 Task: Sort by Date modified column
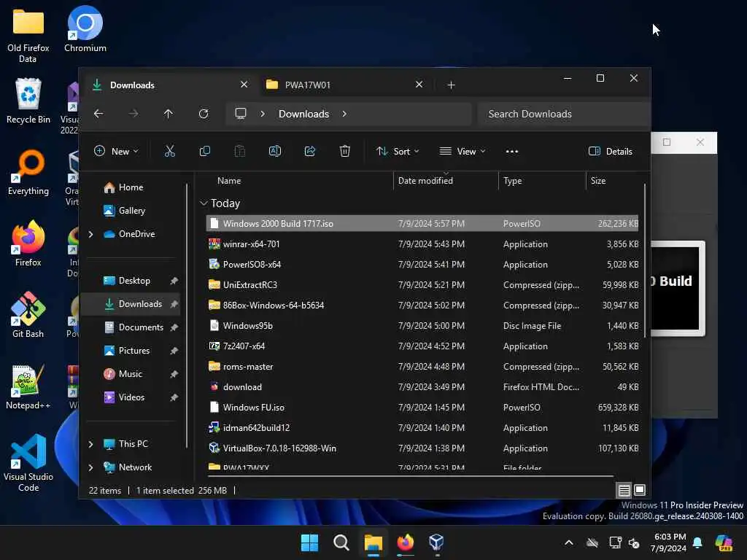(425, 181)
